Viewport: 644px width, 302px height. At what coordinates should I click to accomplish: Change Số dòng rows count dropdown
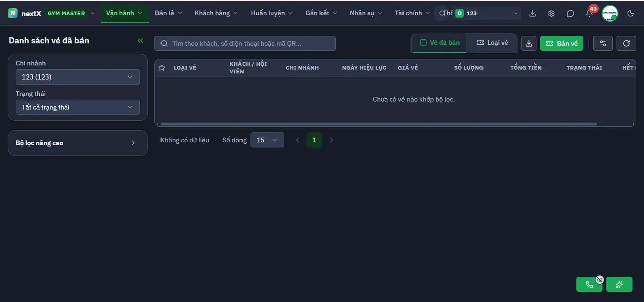267,140
